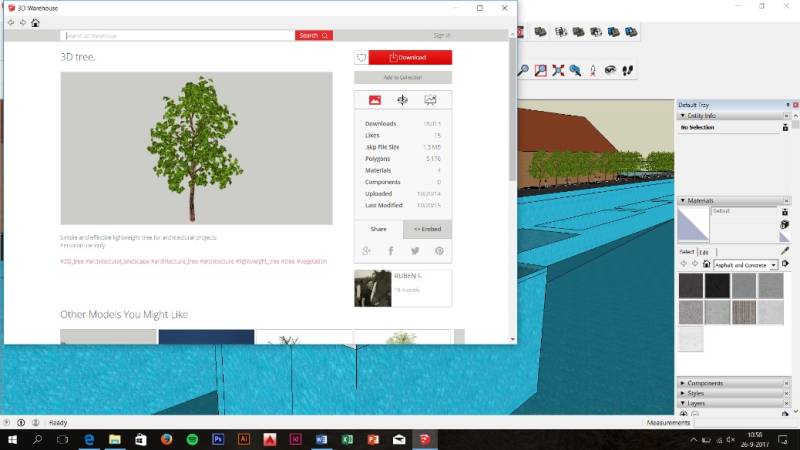Click the Previous view zoom tool
The image size is (800, 450).
click(576, 70)
